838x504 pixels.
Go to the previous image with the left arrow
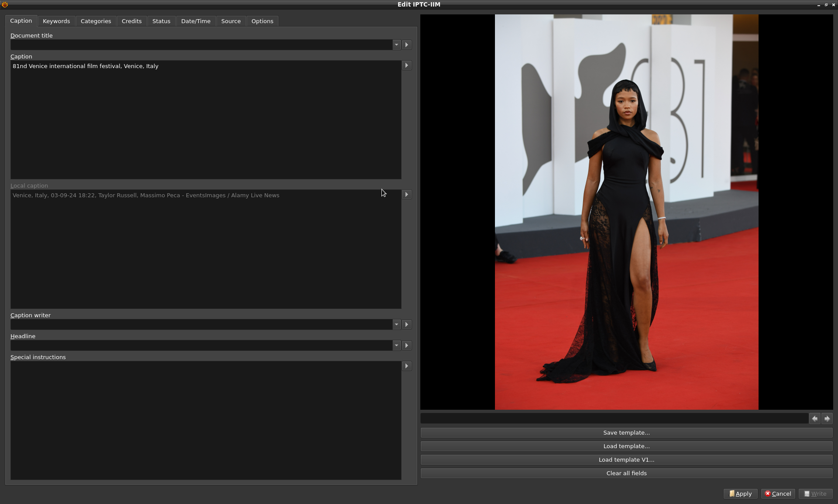click(x=815, y=419)
